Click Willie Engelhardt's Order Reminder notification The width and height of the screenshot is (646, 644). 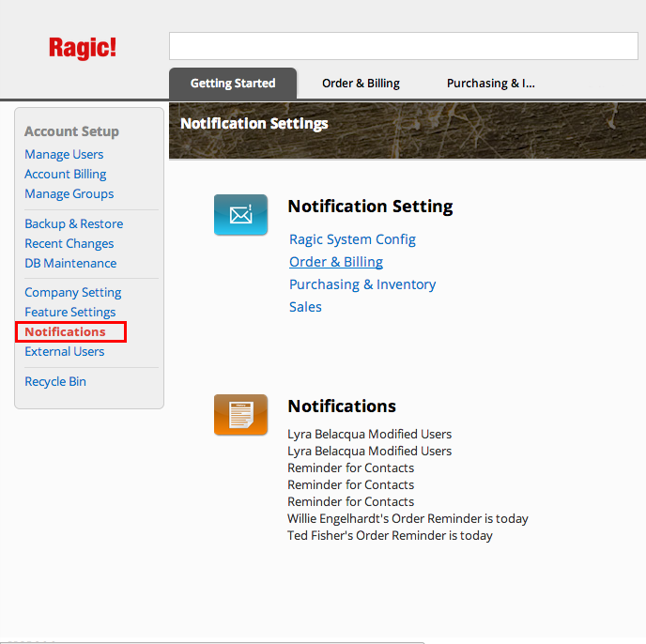point(408,518)
